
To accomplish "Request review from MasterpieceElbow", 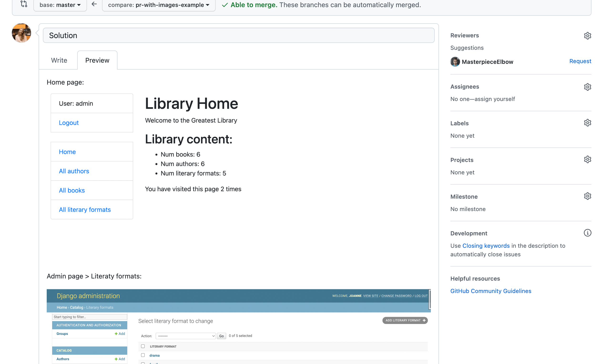I will pos(580,61).
